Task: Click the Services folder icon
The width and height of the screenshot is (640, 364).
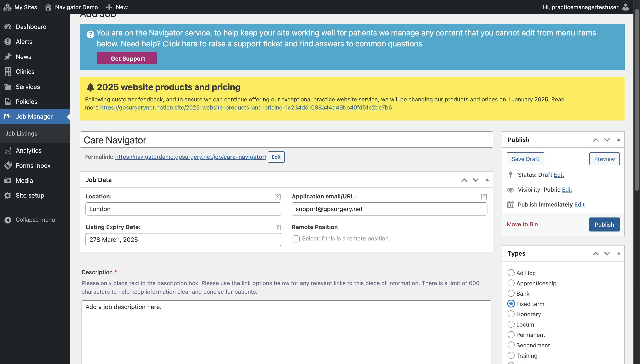Action: 8,87
